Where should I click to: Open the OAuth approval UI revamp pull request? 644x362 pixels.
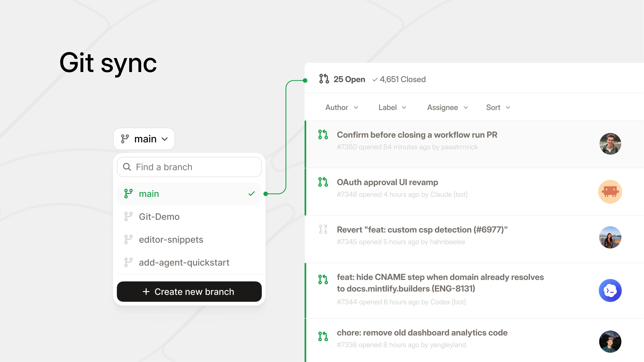pyautogui.click(x=387, y=182)
